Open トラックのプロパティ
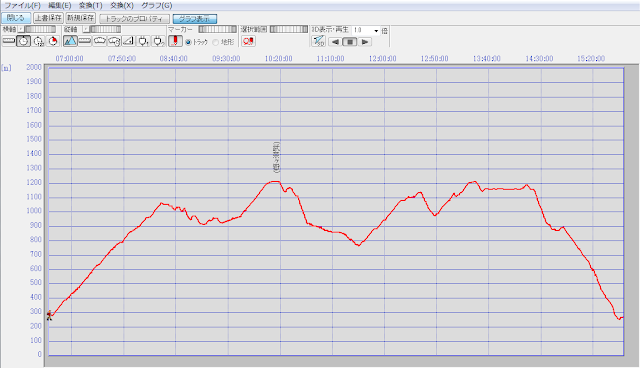Image resolution: width=640 pixels, height=368 pixels. [x=134, y=19]
